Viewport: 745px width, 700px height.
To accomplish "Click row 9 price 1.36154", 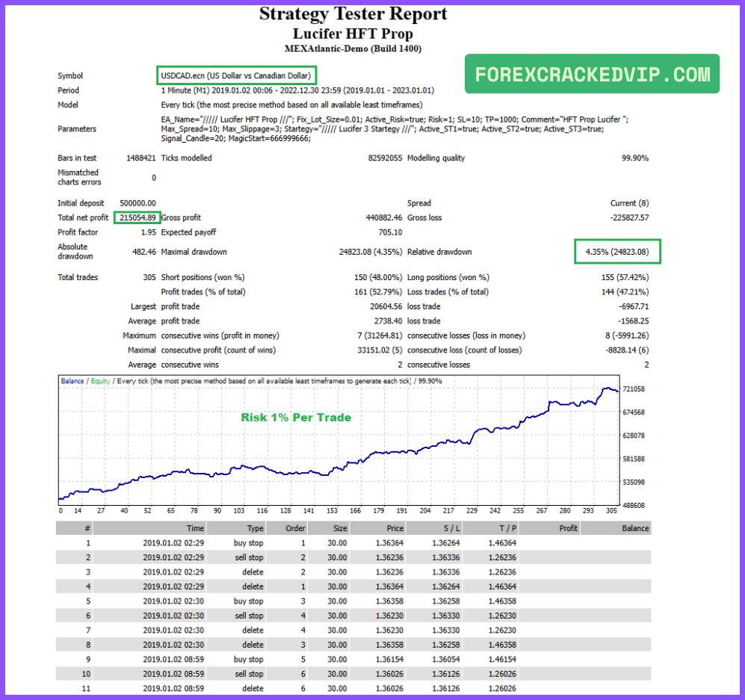I will (389, 659).
